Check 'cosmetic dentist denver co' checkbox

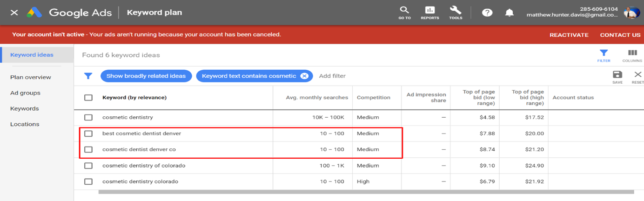tap(88, 149)
